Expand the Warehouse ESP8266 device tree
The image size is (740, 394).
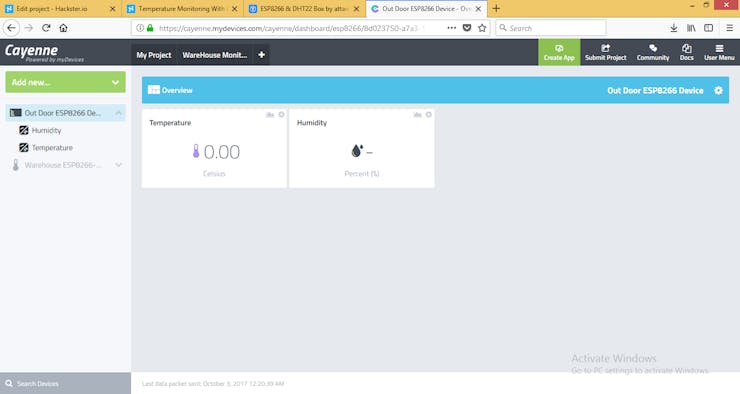point(118,165)
